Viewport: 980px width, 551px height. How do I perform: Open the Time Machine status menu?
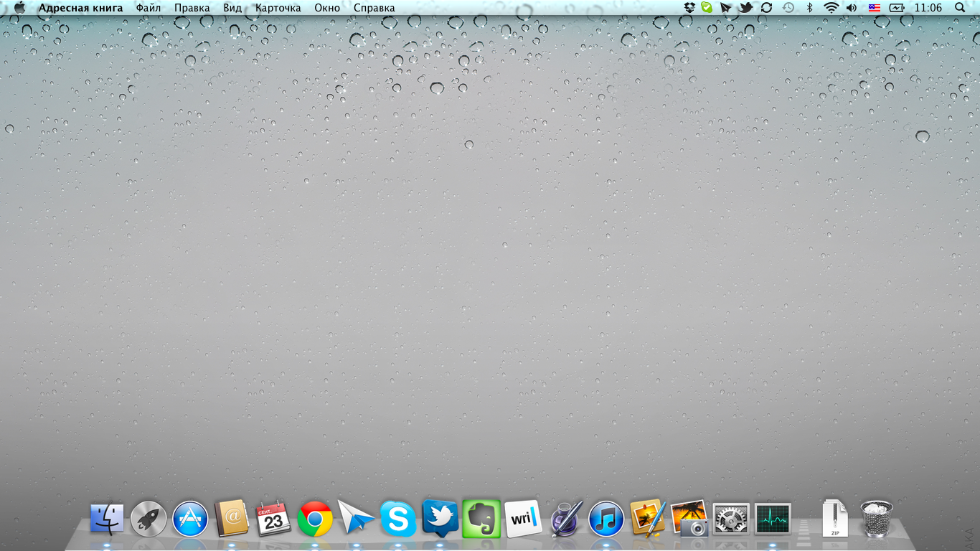(x=788, y=8)
